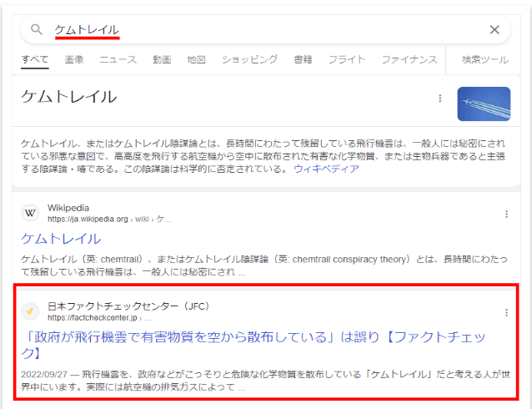Image resolution: width=532 pixels, height=409 pixels.
Task: Switch to the 画像 tab
Action: coord(74,59)
